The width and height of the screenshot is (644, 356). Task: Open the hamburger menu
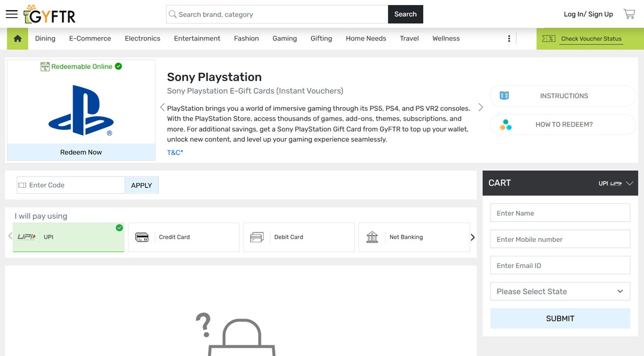[12, 14]
